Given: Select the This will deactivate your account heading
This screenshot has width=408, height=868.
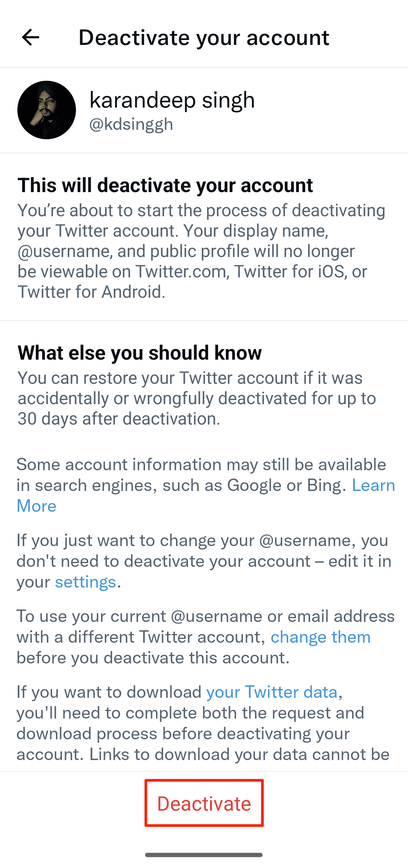Looking at the screenshot, I should pyautogui.click(x=165, y=186).
